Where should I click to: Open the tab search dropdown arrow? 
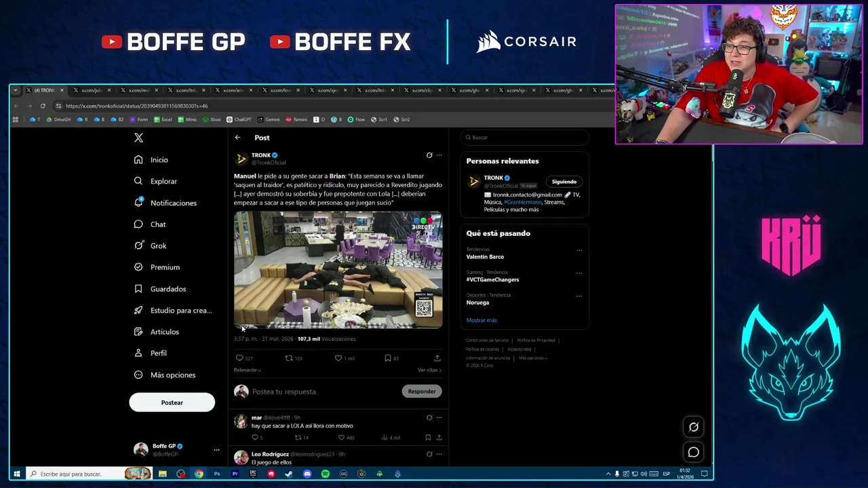coord(16,90)
